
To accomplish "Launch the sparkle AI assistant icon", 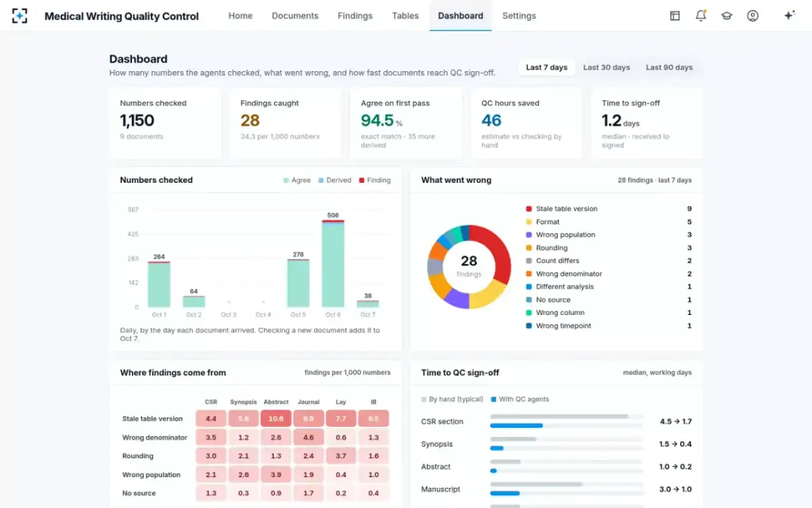I will (789, 16).
